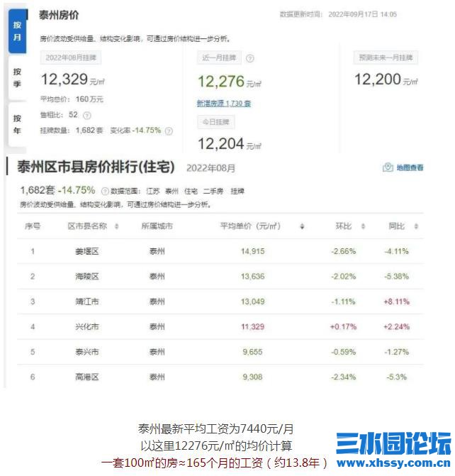This screenshot has width=455, height=476.
Task: Click the 所属城市 column header
Action: pyautogui.click(x=157, y=226)
